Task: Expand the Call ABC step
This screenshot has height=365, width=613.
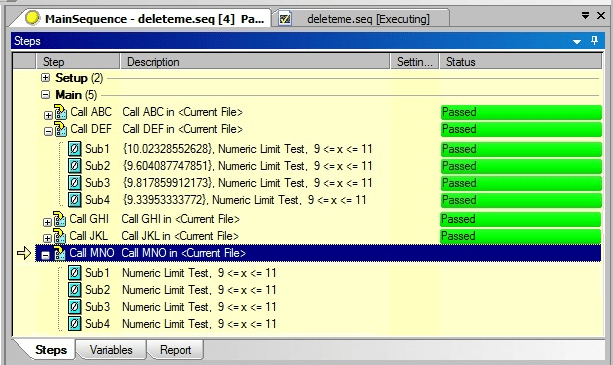Action: pos(48,115)
